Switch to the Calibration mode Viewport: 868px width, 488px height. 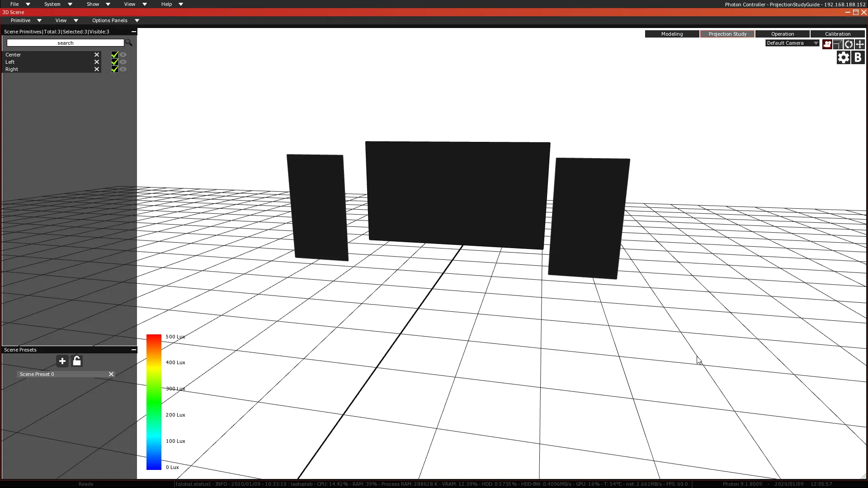click(x=838, y=34)
